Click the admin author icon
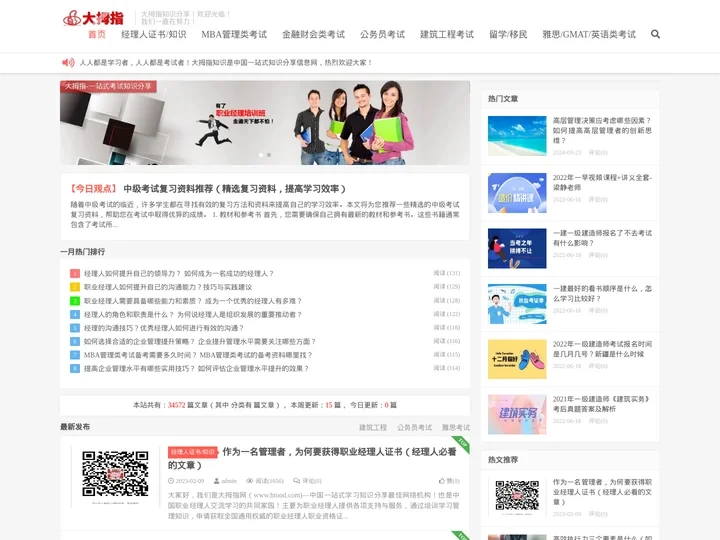 tap(216, 481)
